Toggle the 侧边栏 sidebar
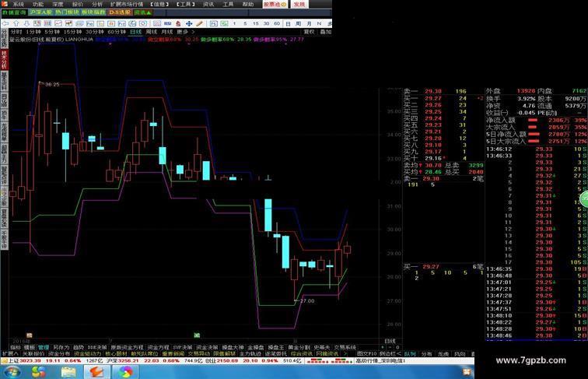This screenshot has width=588, height=379. (x=390, y=354)
